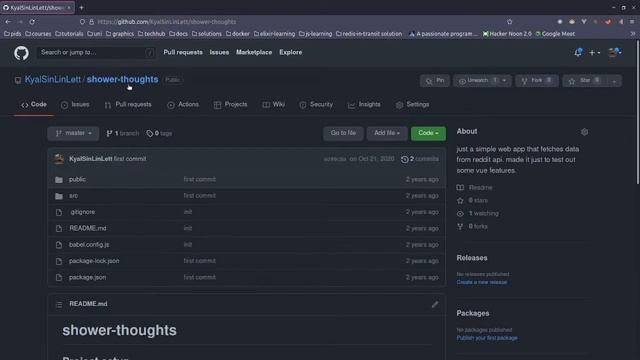Open Issues in top navigation
Viewport: 640px width, 360px height.
coord(219,52)
